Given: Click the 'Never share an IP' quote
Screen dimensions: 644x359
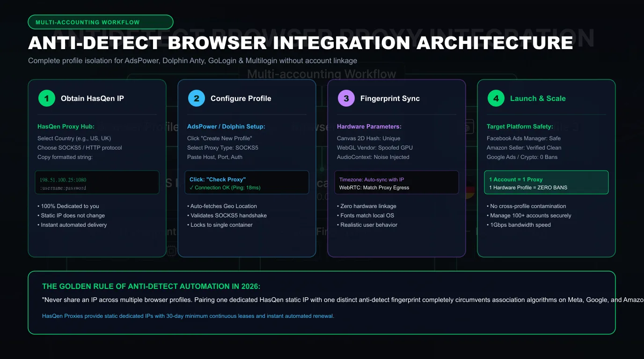Looking at the screenshot, I should click(343, 300).
